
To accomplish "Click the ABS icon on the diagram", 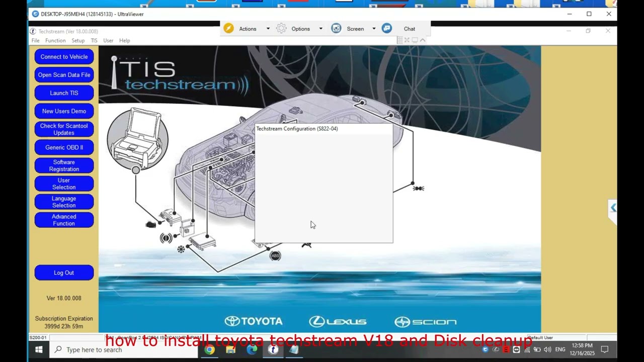I will coord(275,256).
